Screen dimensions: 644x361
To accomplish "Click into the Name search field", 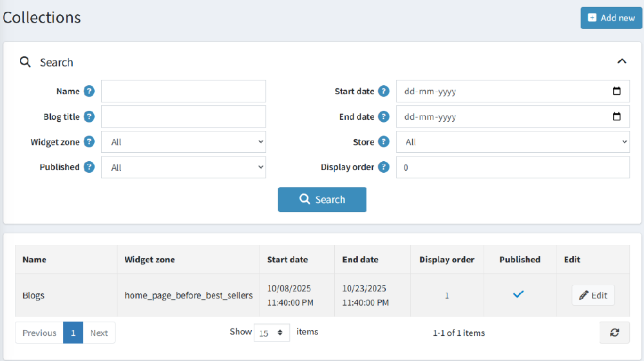I will (x=184, y=92).
